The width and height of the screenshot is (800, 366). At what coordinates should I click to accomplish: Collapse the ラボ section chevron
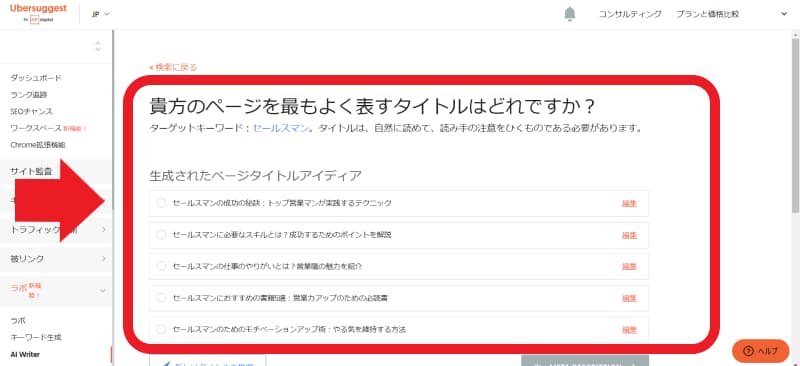(103, 291)
